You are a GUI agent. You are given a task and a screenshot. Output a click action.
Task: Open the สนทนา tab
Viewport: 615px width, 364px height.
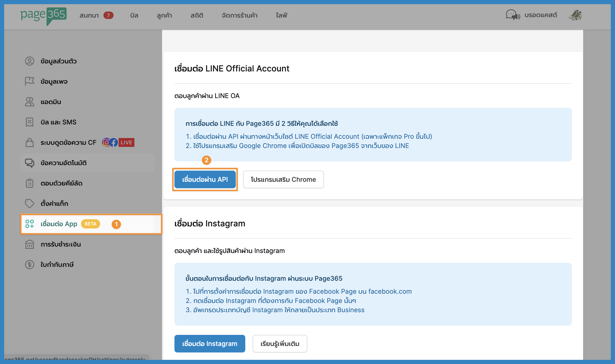(x=89, y=15)
